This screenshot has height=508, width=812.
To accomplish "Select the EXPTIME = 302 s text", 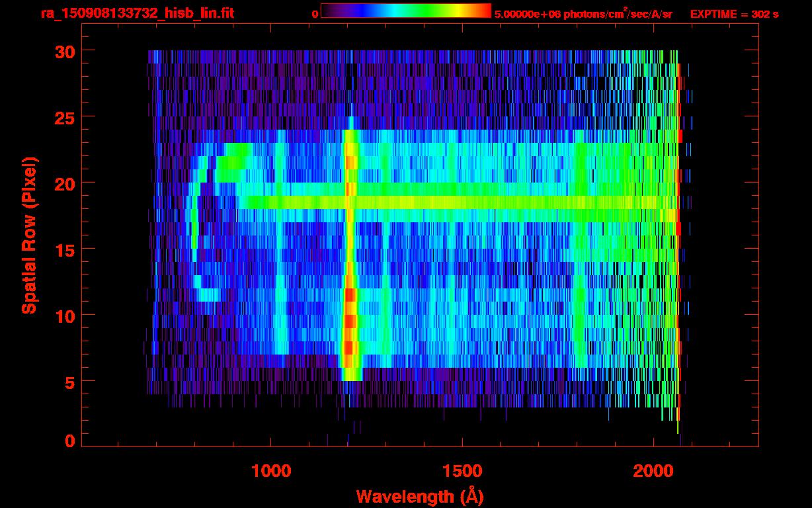I will coord(734,14).
